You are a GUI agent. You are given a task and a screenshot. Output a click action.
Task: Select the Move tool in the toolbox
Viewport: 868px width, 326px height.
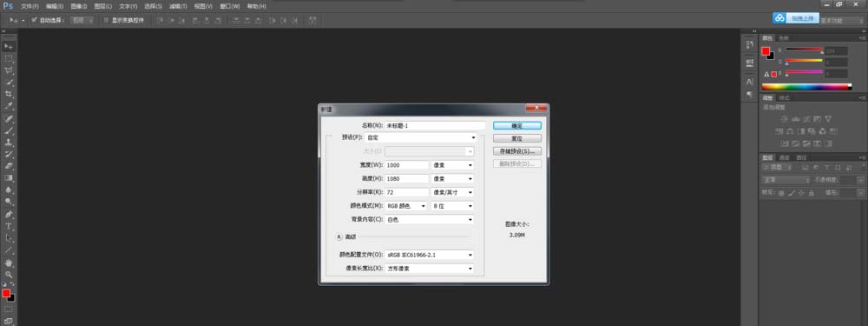click(9, 46)
